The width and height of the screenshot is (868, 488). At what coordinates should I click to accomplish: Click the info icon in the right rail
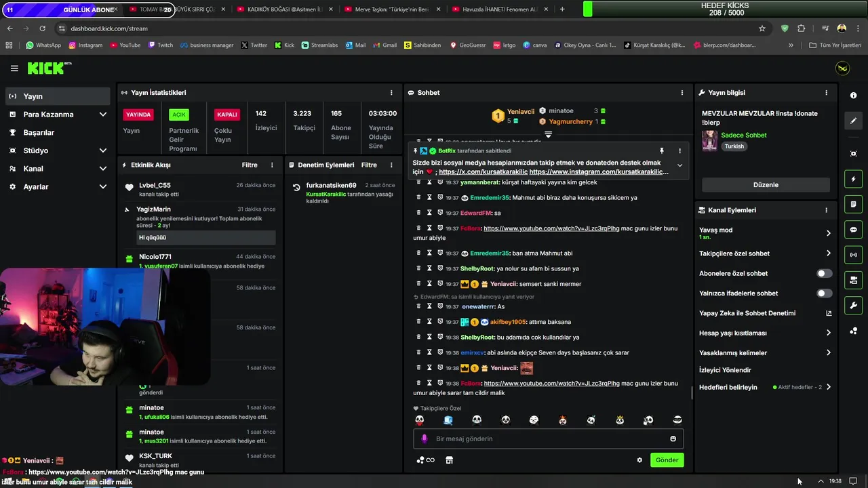click(853, 96)
